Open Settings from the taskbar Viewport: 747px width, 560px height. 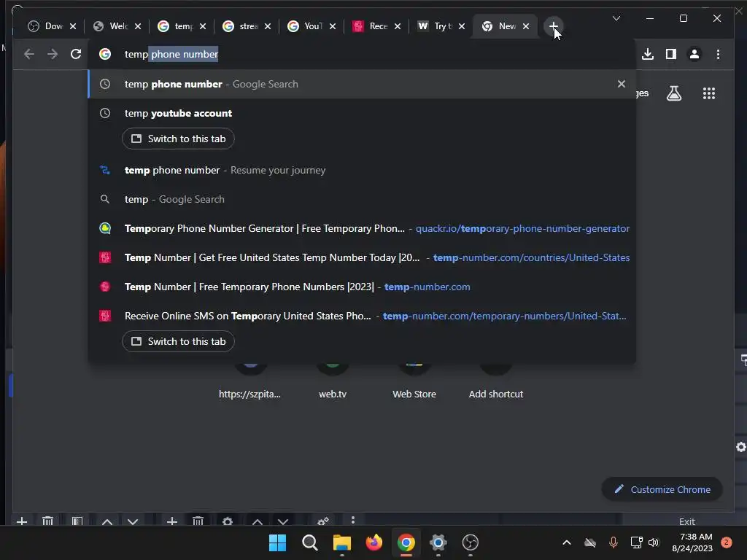(438, 542)
